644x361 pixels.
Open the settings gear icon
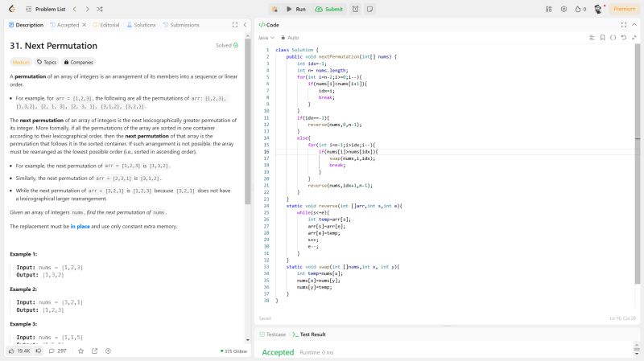coord(563,9)
